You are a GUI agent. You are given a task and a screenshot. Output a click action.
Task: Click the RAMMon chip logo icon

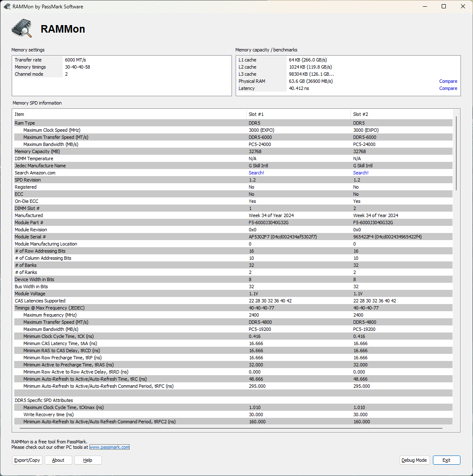click(22, 28)
